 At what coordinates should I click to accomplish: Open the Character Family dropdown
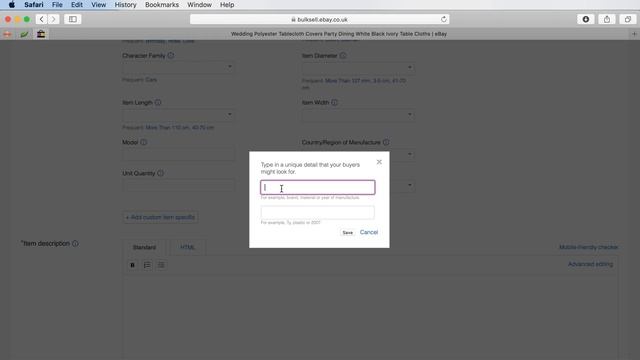[178, 67]
